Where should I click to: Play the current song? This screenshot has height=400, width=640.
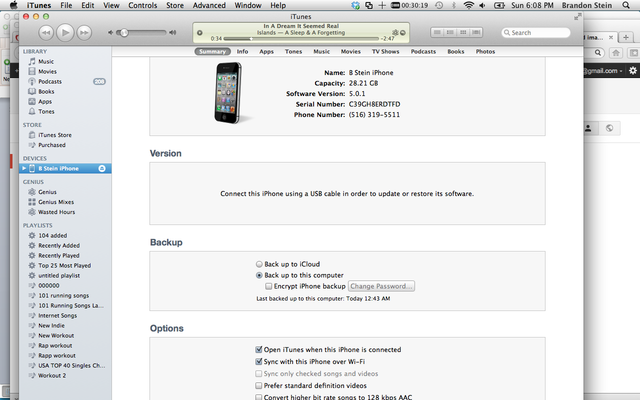(65, 32)
